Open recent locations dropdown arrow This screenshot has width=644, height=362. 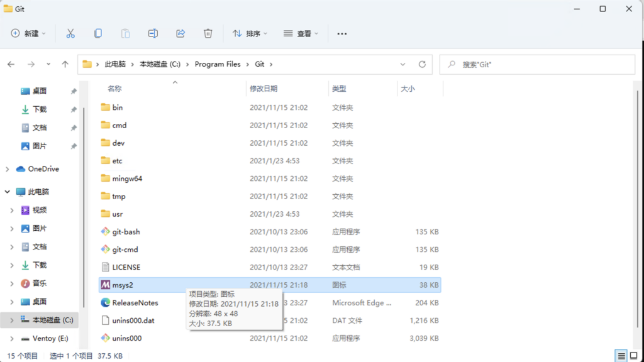48,65
